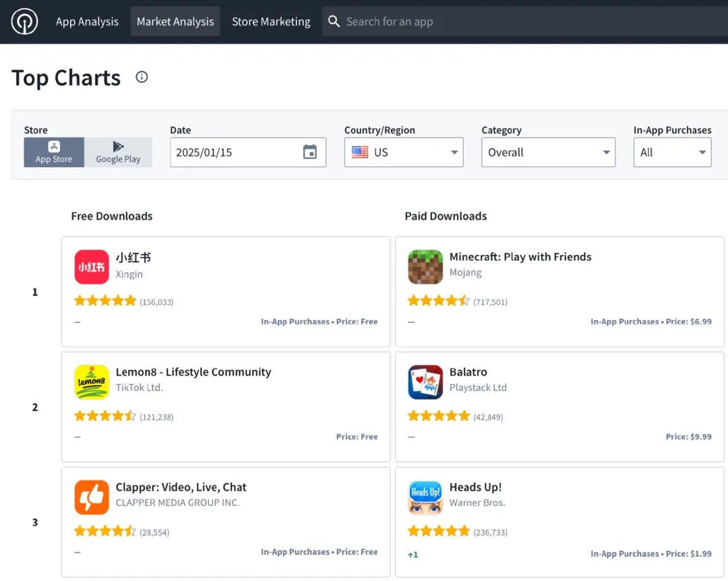Select the App Store toggle

click(54, 152)
